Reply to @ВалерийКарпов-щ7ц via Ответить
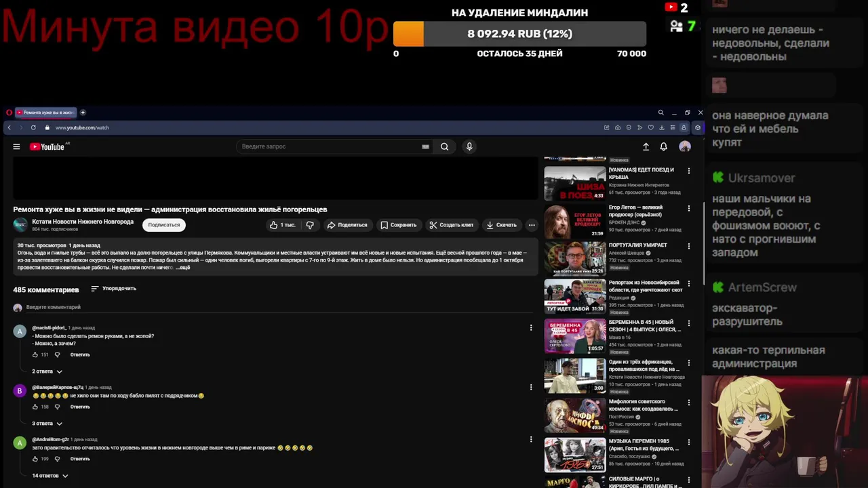This screenshot has height=488, width=868. [x=80, y=407]
